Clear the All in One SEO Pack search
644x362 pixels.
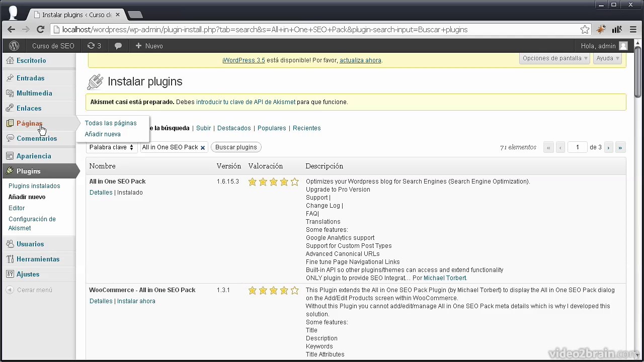click(x=203, y=148)
